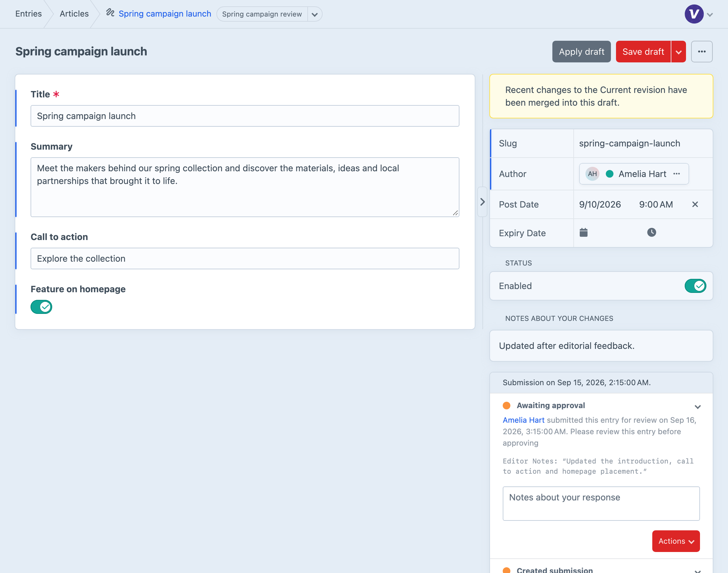Screen dimensions: 728x573
Task: Click the draft edit icon in breadcrumb
Action: pyautogui.click(x=110, y=13)
